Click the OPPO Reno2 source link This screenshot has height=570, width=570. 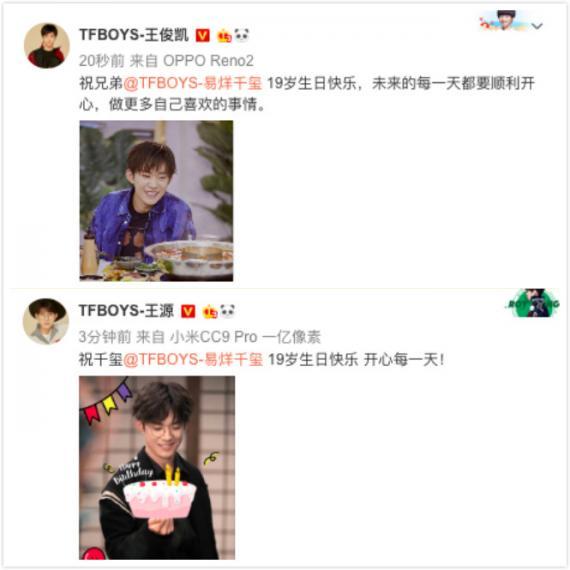[x=208, y=61]
